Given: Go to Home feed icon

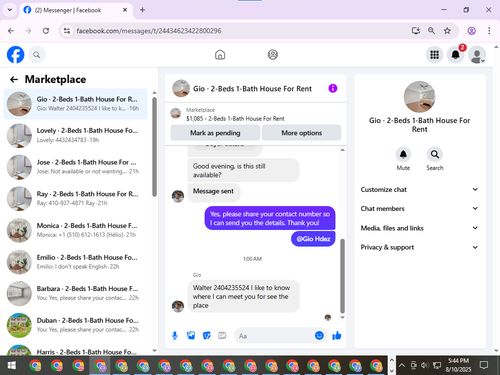Looking at the screenshot, I should click(220, 55).
